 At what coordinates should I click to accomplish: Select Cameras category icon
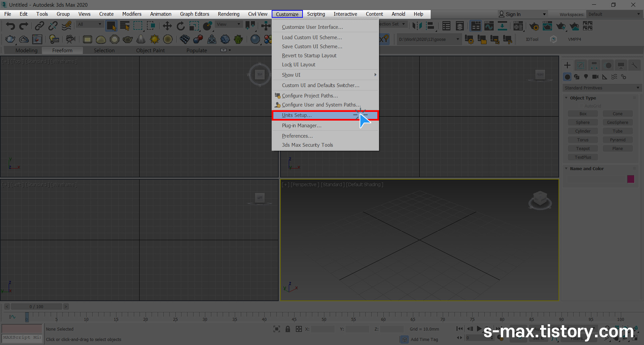[x=595, y=77]
